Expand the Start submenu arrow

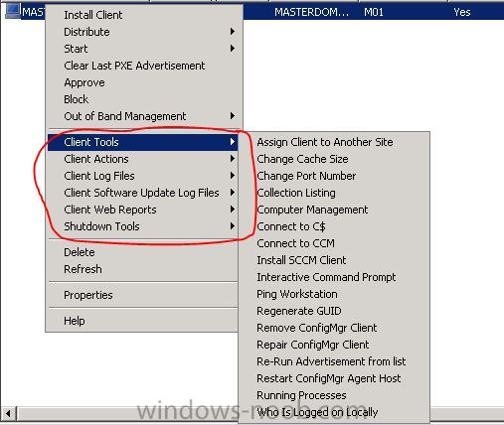[233, 49]
